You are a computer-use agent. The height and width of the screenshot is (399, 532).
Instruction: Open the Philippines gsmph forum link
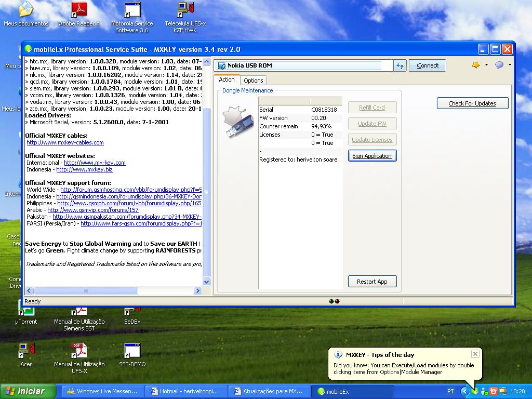pyautogui.click(x=129, y=203)
